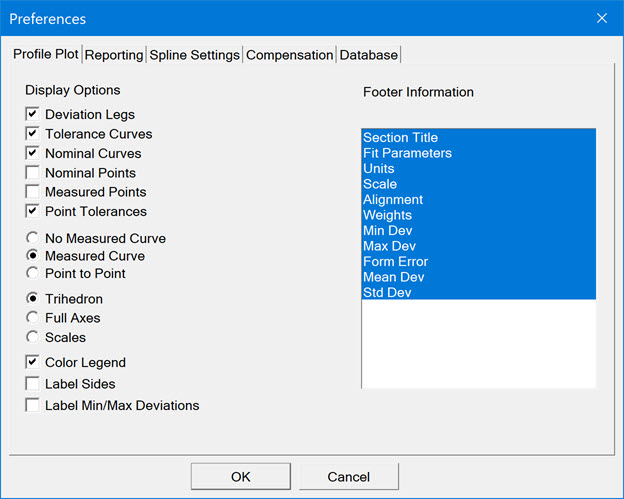Switch to the Reporting tab

coord(114,55)
